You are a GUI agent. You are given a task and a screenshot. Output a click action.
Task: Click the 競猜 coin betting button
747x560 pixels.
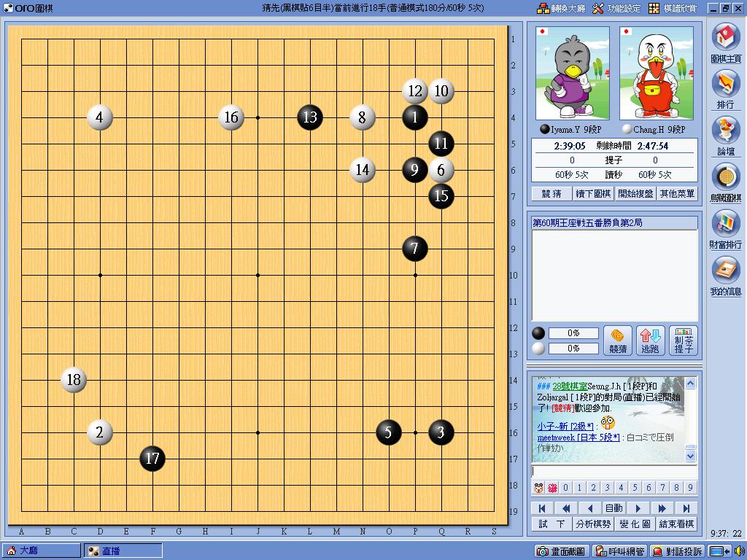pyautogui.click(x=618, y=341)
